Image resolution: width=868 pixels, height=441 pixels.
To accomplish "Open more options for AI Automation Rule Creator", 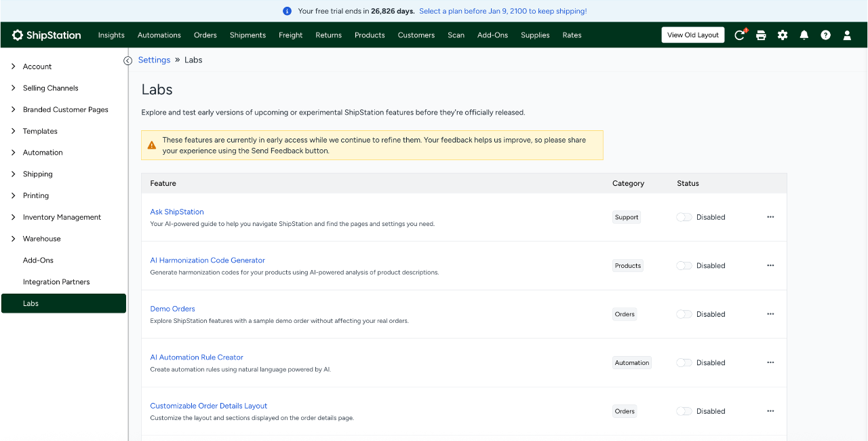I will [x=770, y=362].
